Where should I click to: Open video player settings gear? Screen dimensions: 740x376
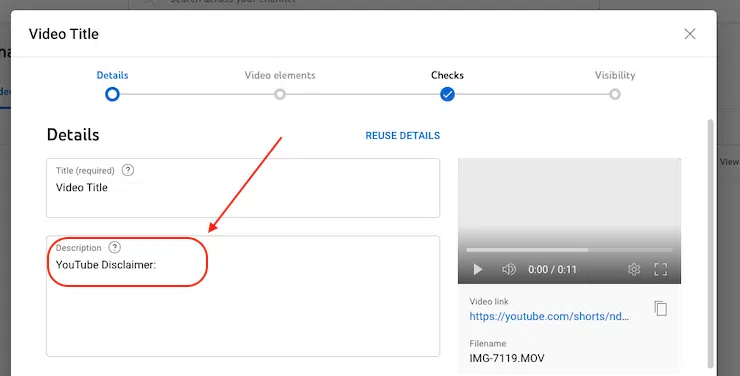(x=634, y=269)
